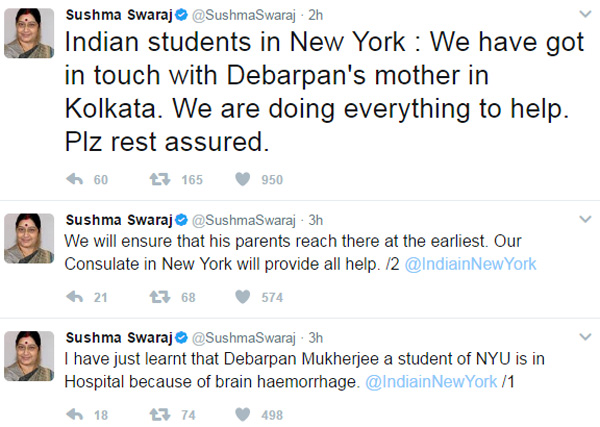This screenshot has height=427, width=600.
Task: Retweet the tweet with 74 retweets
Action: coord(155,413)
